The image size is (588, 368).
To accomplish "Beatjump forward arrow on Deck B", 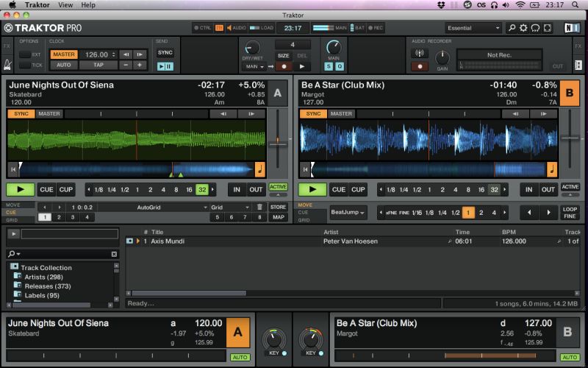I will 548,213.
